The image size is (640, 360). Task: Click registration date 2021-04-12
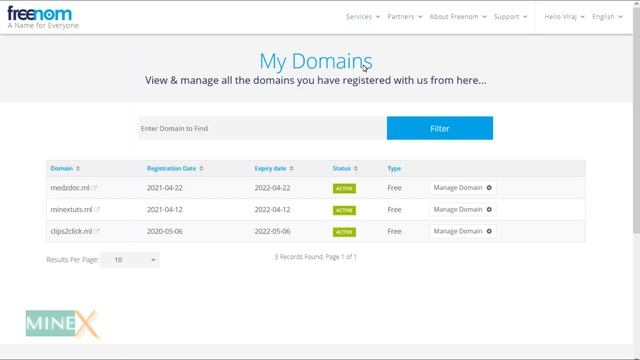pos(165,209)
